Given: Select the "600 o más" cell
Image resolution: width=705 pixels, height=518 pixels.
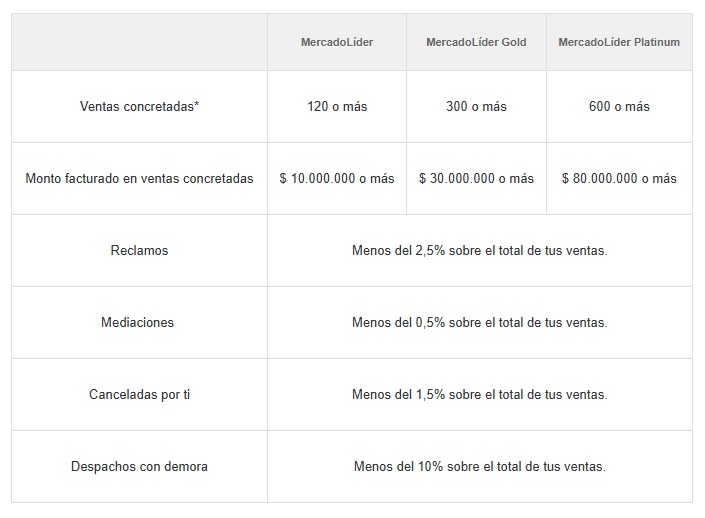Looking at the screenshot, I should coord(619,106).
